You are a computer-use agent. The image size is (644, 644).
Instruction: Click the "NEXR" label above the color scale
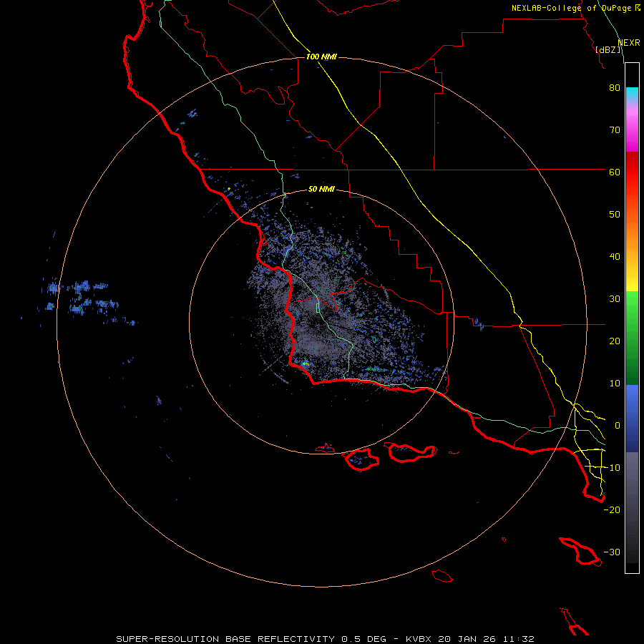629,43
